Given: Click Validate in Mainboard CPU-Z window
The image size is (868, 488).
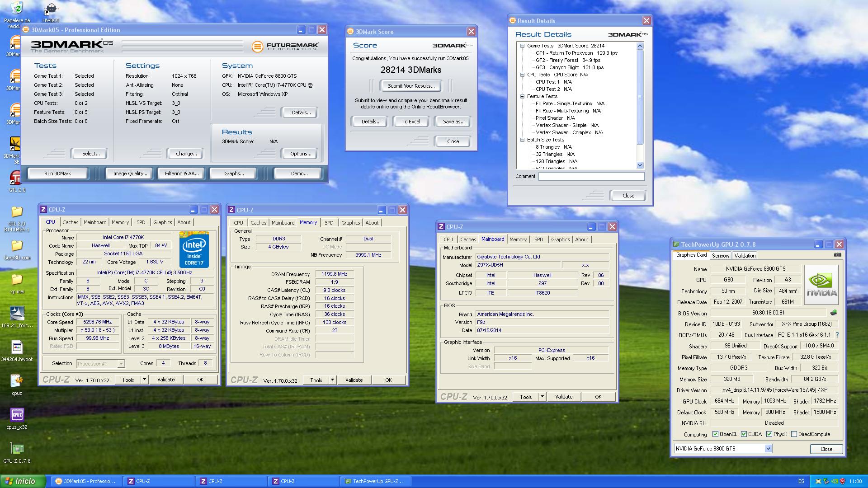Looking at the screenshot, I should click(x=563, y=397).
